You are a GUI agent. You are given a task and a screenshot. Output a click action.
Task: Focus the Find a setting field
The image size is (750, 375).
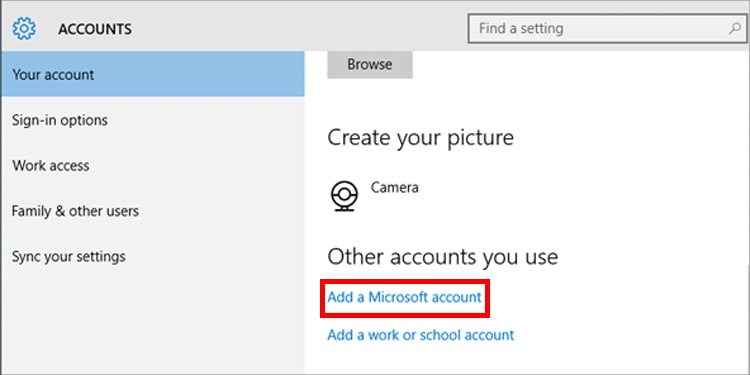tap(607, 29)
